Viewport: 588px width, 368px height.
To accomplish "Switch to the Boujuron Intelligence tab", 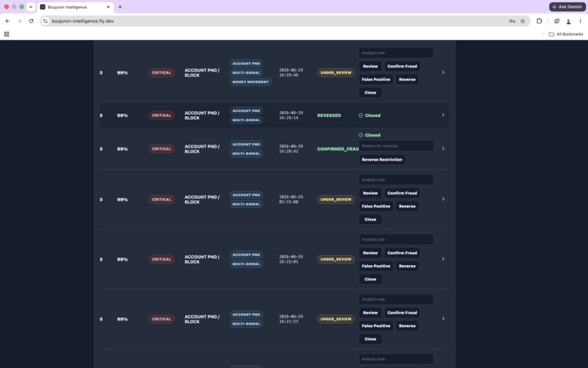I will tap(75, 7).
